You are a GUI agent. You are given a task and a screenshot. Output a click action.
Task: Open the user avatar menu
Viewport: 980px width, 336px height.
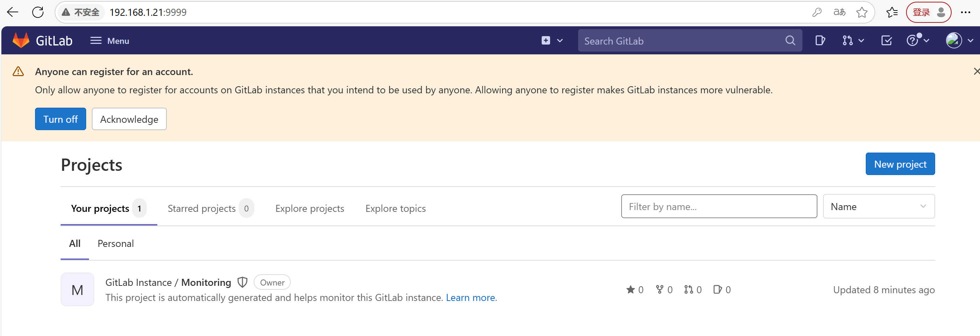coord(959,40)
